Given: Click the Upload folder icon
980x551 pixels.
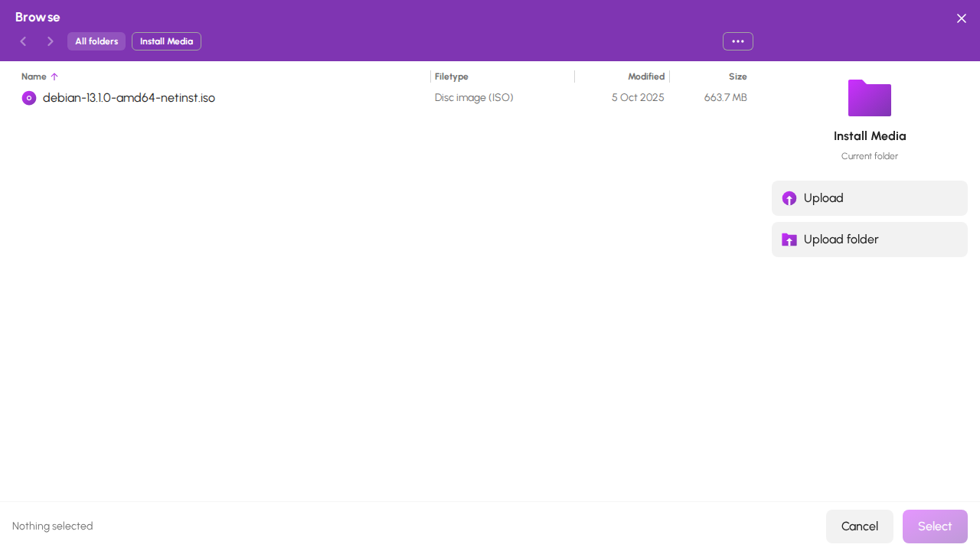Looking at the screenshot, I should (x=789, y=240).
